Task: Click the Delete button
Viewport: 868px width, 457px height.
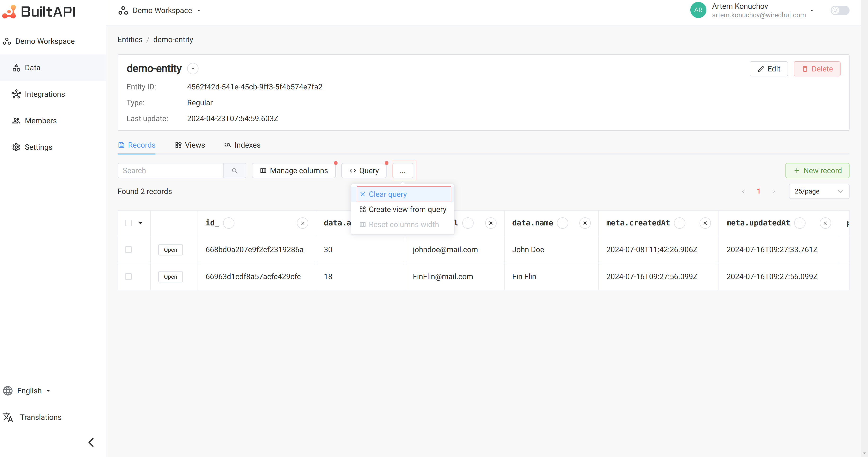Action: pyautogui.click(x=817, y=69)
